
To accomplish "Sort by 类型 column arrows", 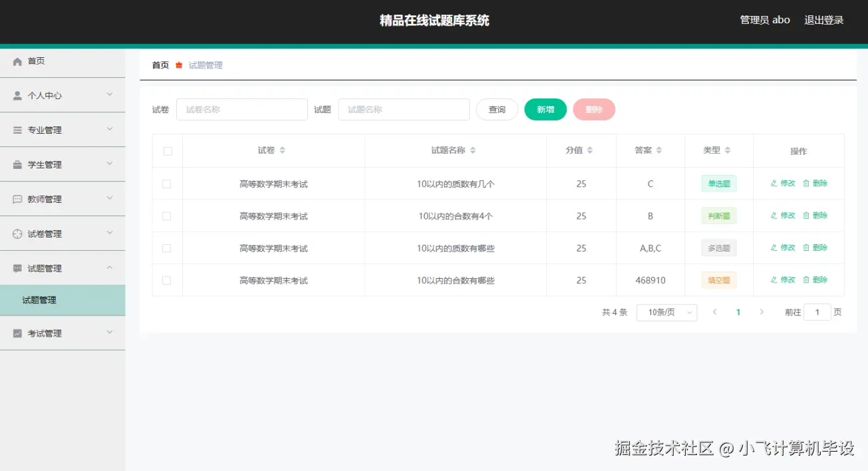I will point(728,150).
